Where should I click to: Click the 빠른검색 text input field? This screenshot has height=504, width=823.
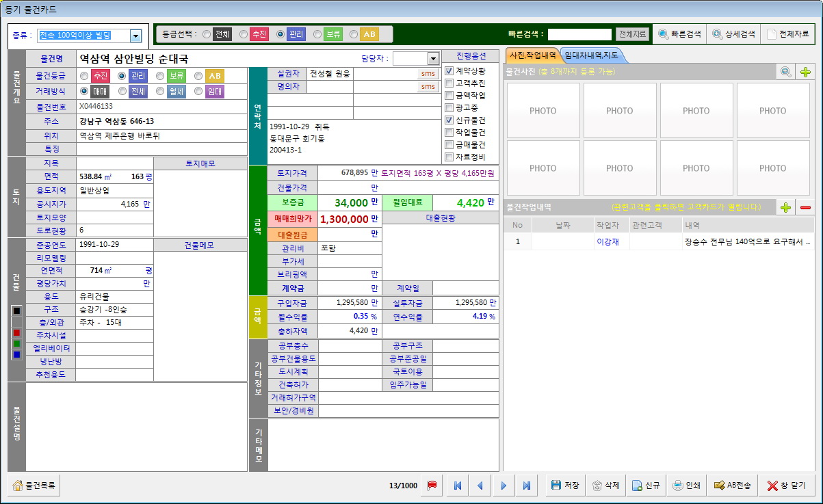(x=579, y=34)
